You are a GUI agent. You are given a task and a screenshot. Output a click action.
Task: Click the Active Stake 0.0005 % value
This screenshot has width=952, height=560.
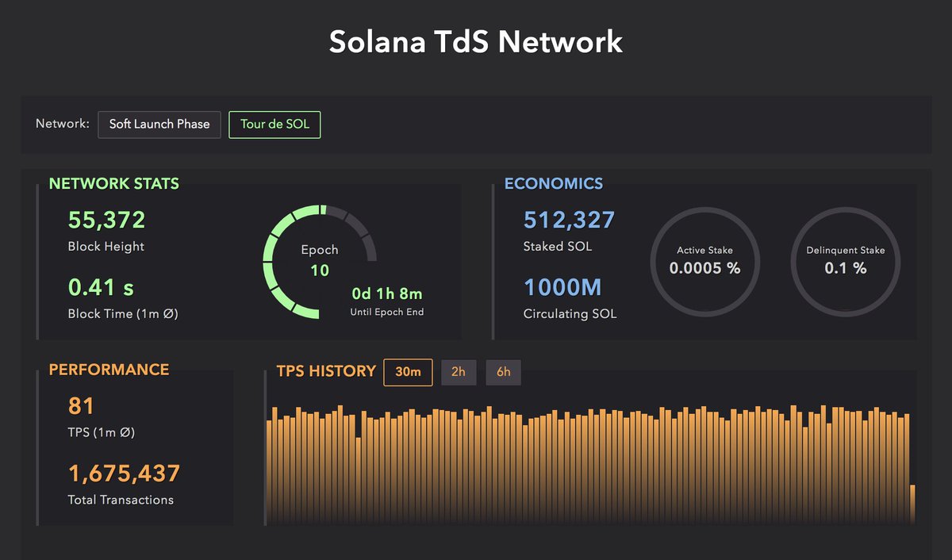[x=704, y=268]
